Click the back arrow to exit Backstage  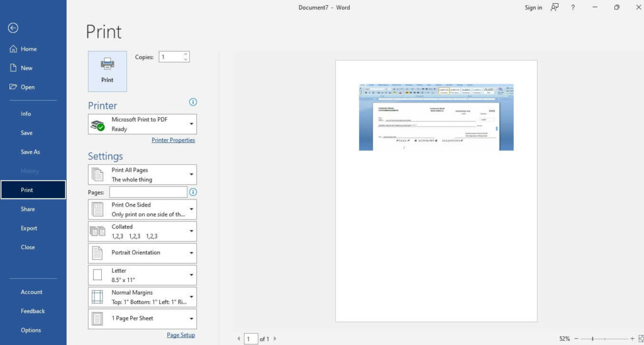pyautogui.click(x=13, y=28)
